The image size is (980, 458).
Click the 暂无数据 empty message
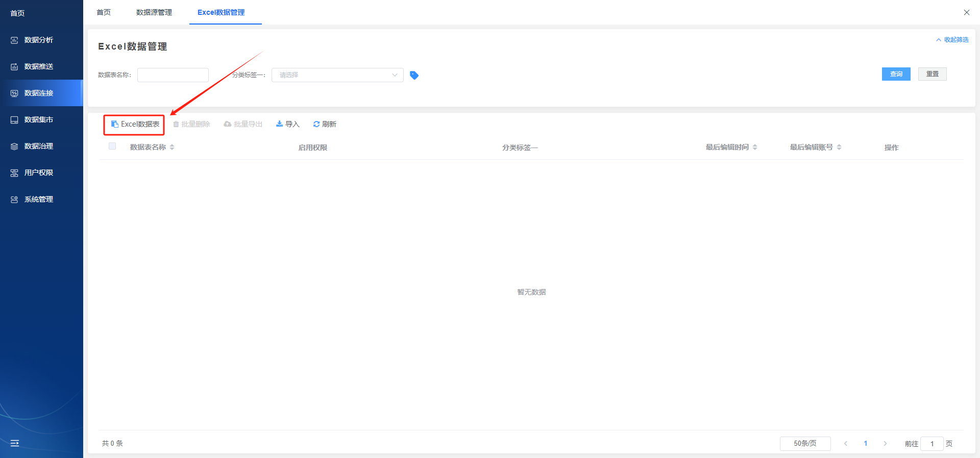point(532,292)
